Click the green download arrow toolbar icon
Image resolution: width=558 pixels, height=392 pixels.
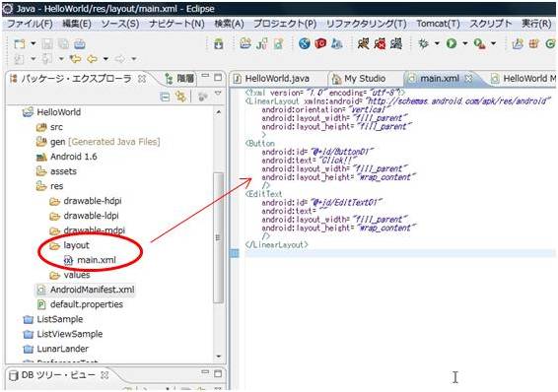pos(219,44)
